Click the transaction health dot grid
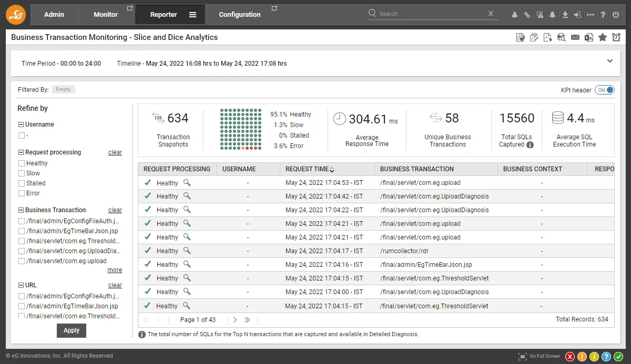Viewport: 631px width, 364px height. (241, 130)
